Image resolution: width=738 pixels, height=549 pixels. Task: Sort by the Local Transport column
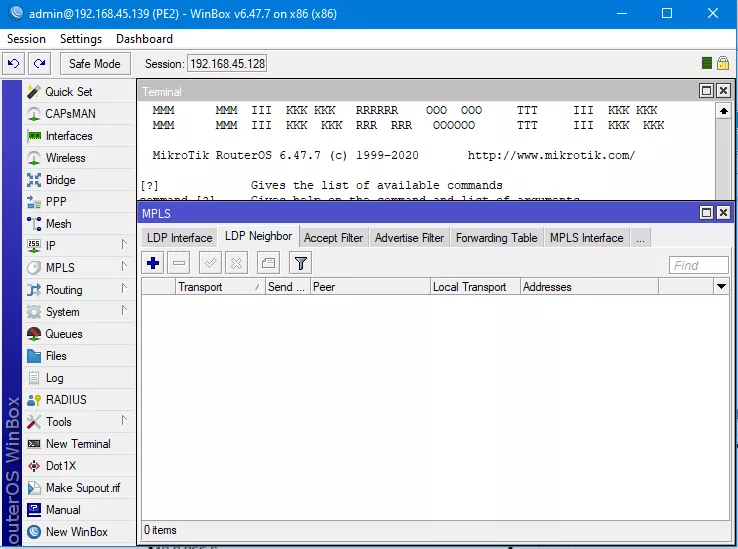(x=475, y=287)
